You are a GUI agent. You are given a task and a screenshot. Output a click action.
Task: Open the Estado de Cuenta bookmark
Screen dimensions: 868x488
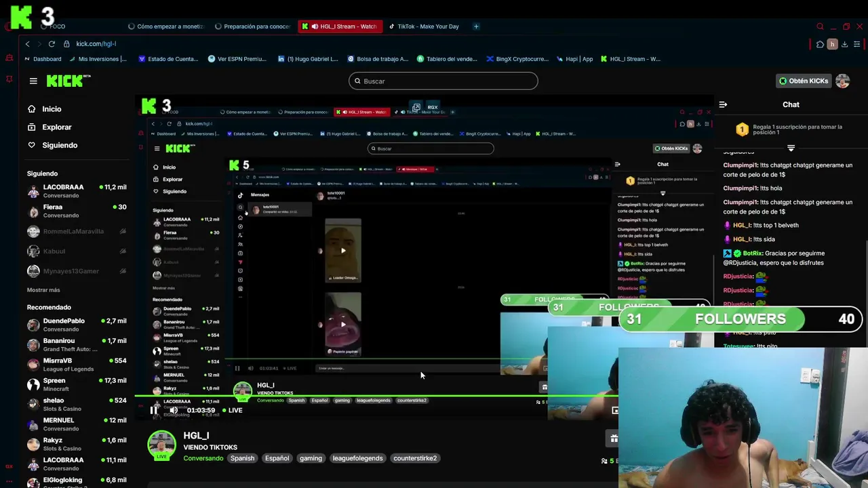[x=168, y=59]
